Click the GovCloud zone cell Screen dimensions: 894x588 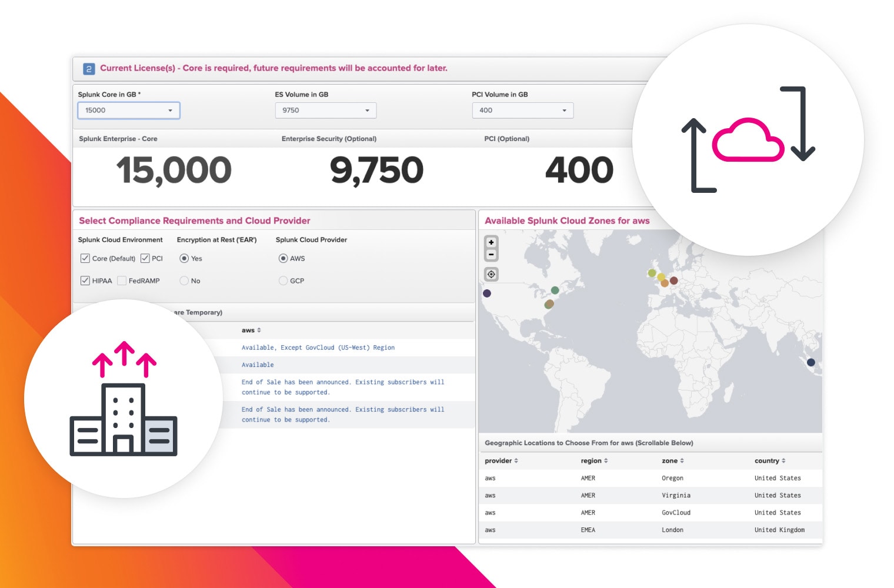(676, 513)
